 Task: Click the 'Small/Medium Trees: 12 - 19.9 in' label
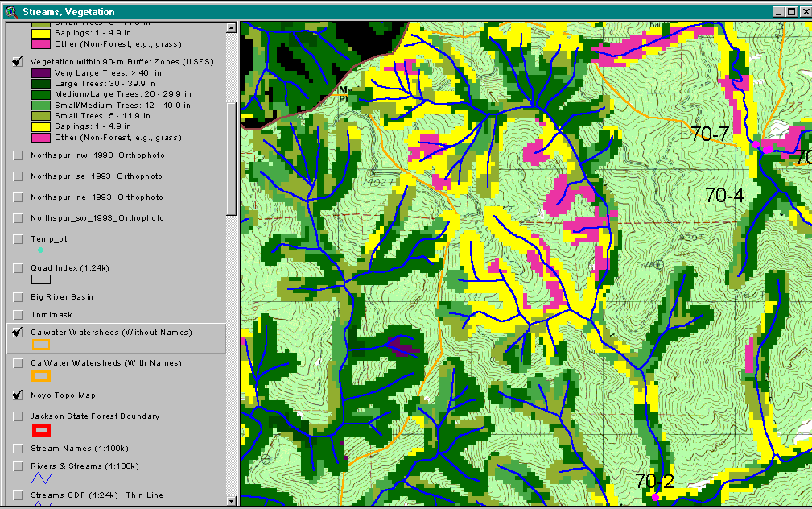pyautogui.click(x=123, y=106)
